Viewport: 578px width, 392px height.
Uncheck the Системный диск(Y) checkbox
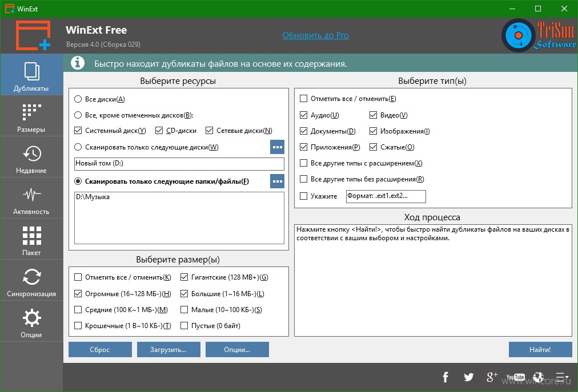click(x=110, y=131)
